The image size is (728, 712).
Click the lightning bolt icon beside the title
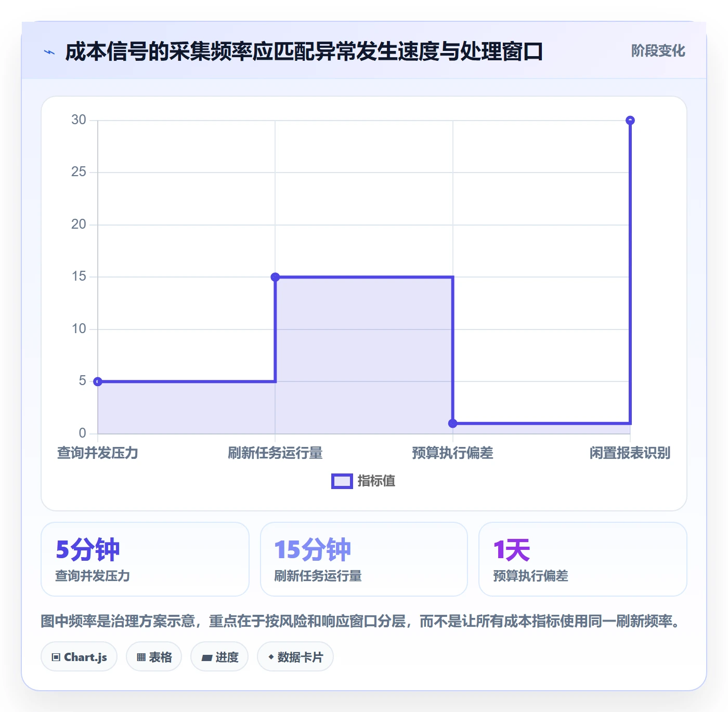pos(49,52)
